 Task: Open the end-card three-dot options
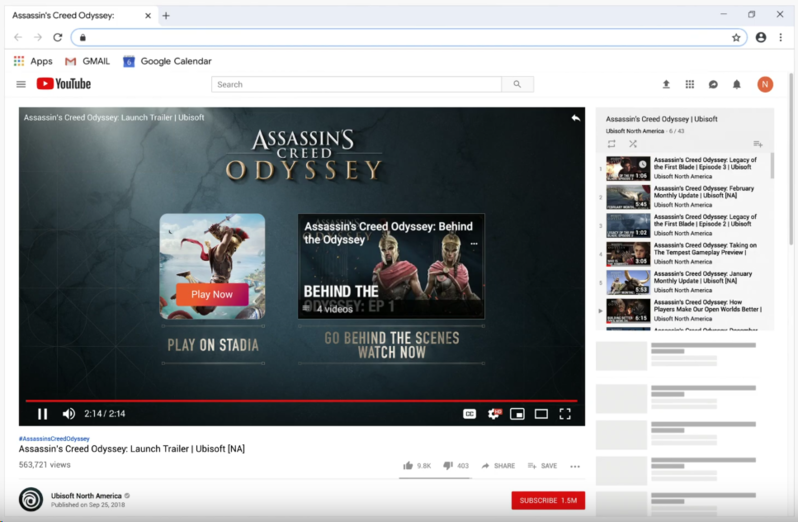(x=474, y=244)
